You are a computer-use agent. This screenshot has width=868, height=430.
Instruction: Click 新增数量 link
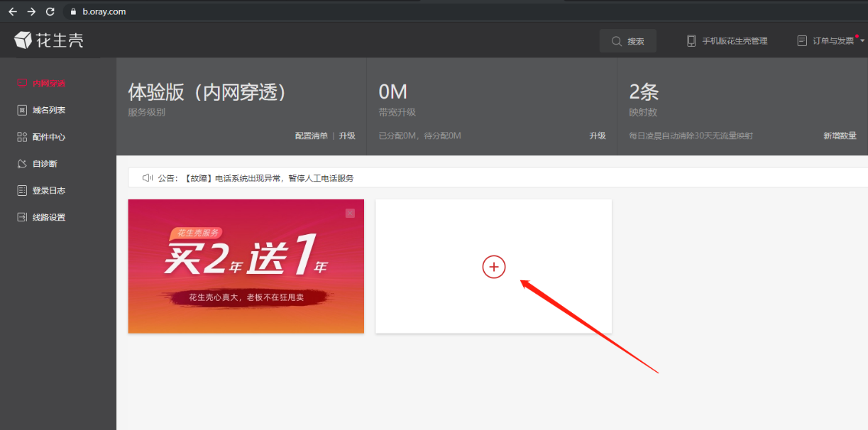[840, 136]
